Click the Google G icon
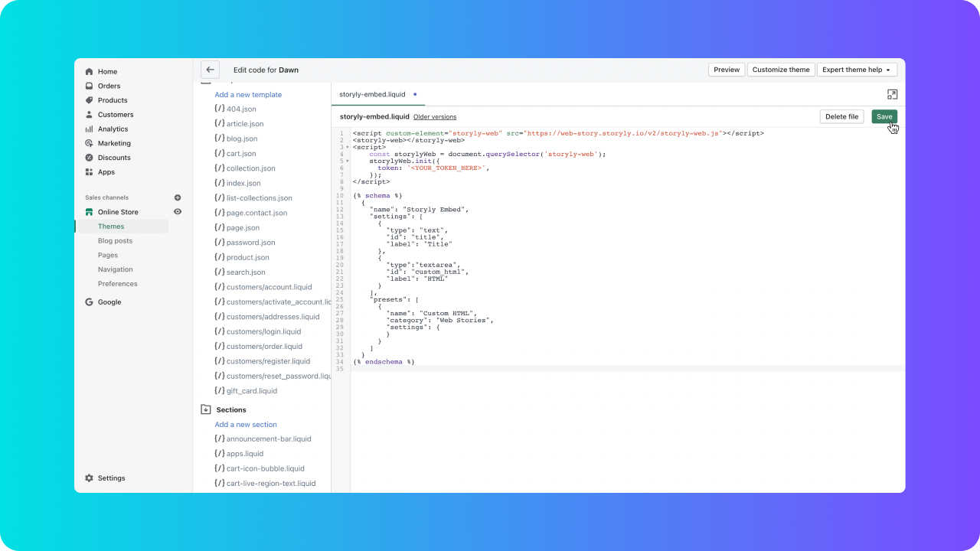 [x=89, y=302]
